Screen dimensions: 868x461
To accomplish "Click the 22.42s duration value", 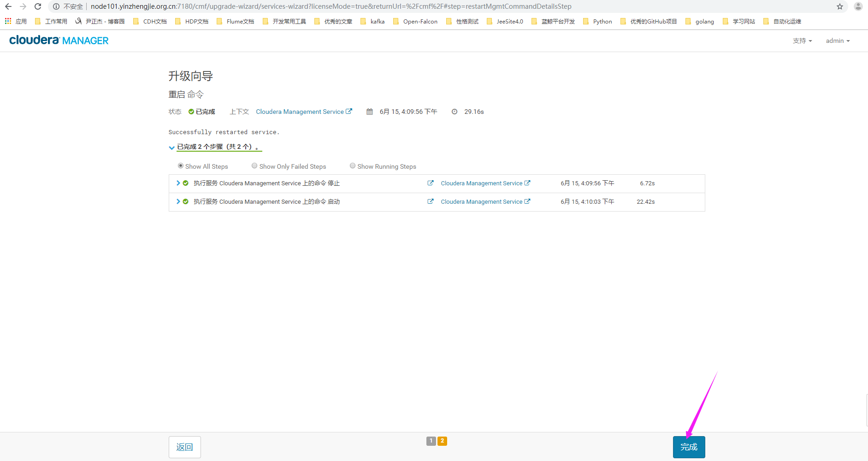I will click(645, 201).
